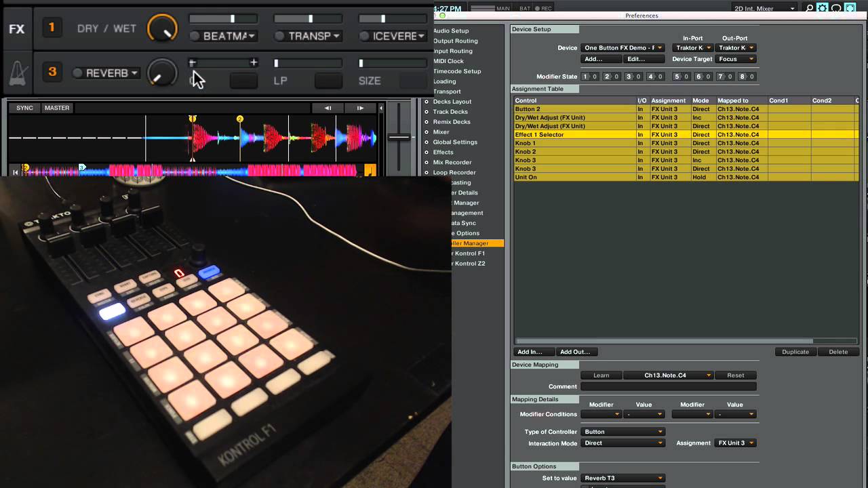Open Mix Recorder preferences section

coord(452,162)
